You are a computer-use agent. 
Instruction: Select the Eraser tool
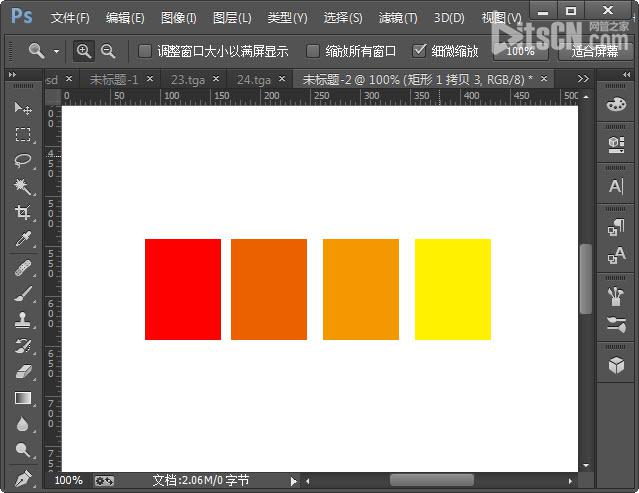coord(23,372)
